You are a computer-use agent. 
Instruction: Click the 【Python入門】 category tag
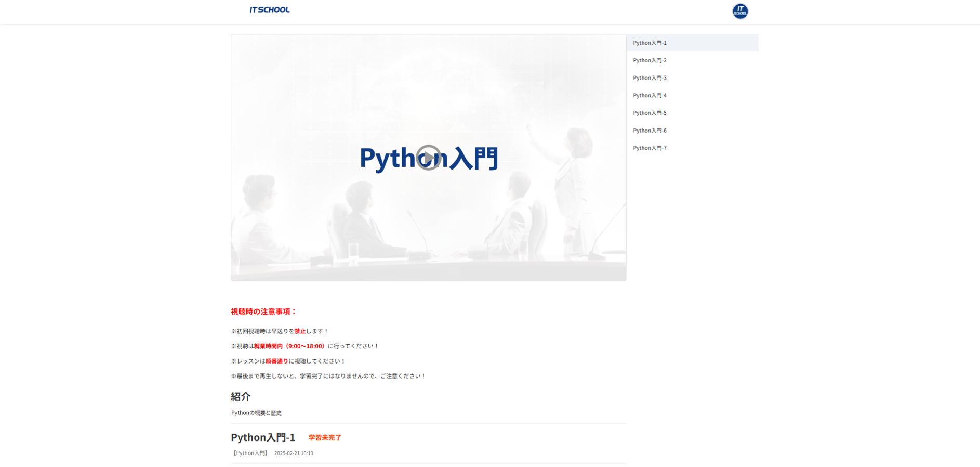[250, 453]
